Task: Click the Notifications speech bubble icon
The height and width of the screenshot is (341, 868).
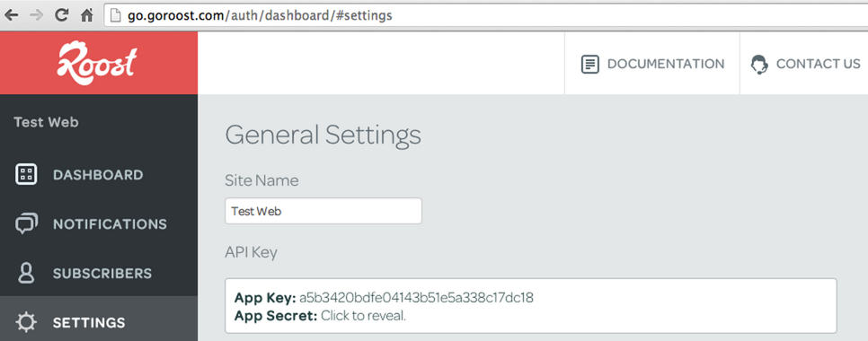Action: click(x=26, y=223)
